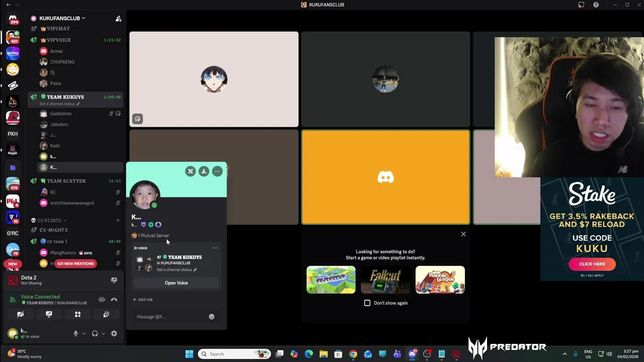This screenshot has width=644, height=362.
Task: Show hidden system tray icons
Action: (x=565, y=354)
